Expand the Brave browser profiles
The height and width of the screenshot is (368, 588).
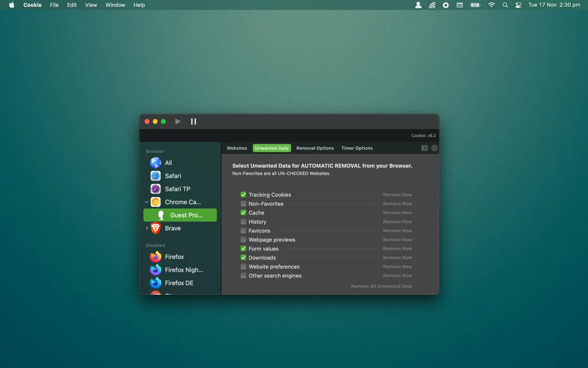coord(147,228)
